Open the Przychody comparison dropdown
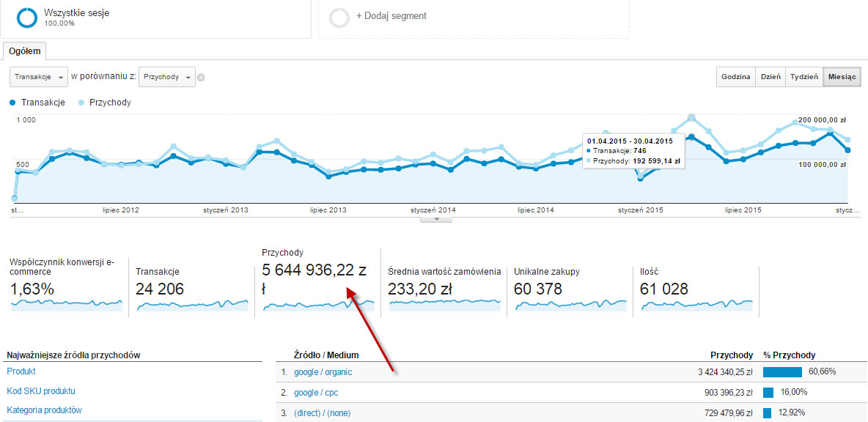 coord(167,77)
